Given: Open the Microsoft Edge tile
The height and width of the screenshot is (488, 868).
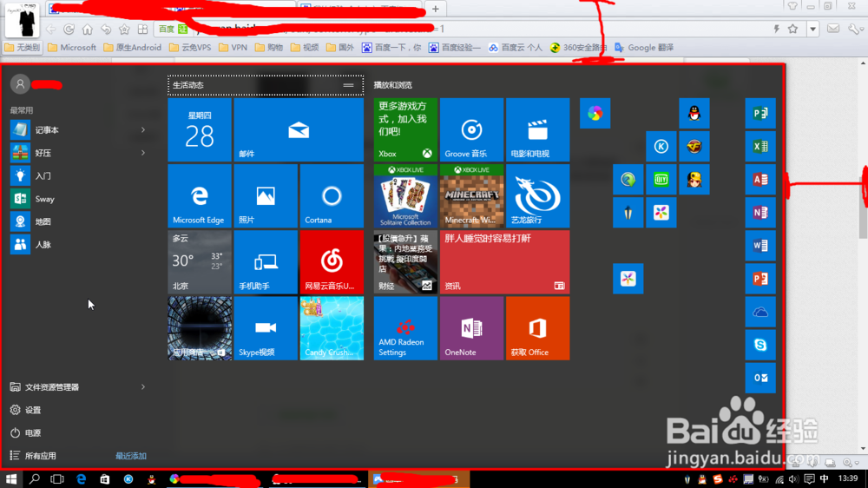Looking at the screenshot, I should (x=200, y=196).
